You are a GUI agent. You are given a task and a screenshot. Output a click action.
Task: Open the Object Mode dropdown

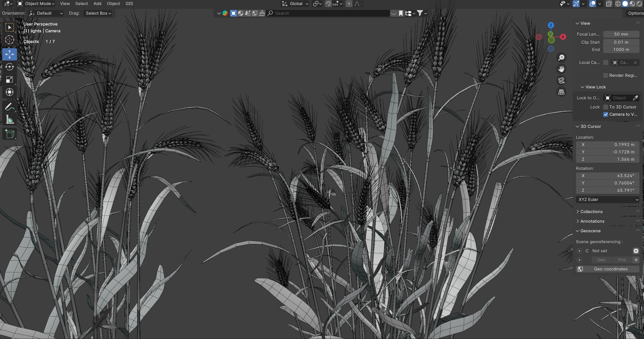pos(36,4)
